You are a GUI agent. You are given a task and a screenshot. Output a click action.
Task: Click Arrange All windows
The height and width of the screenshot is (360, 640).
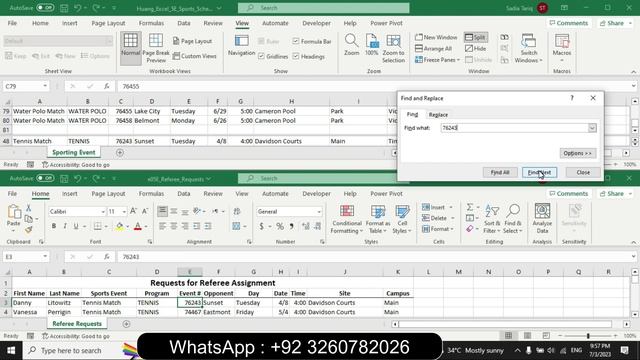pyautogui.click(x=433, y=49)
